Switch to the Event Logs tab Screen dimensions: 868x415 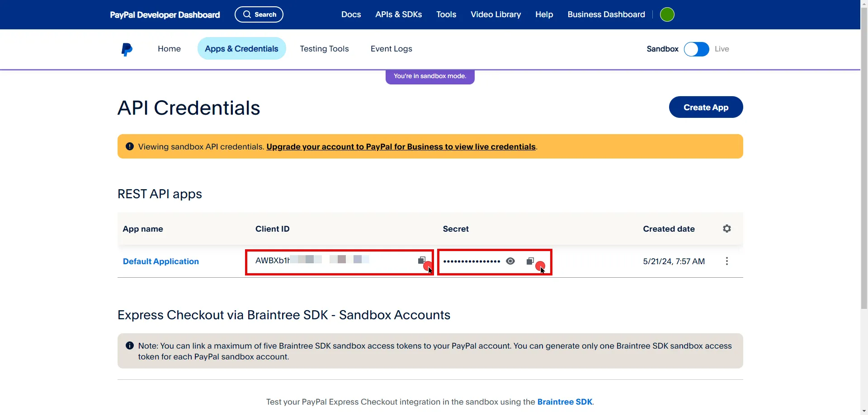391,48
